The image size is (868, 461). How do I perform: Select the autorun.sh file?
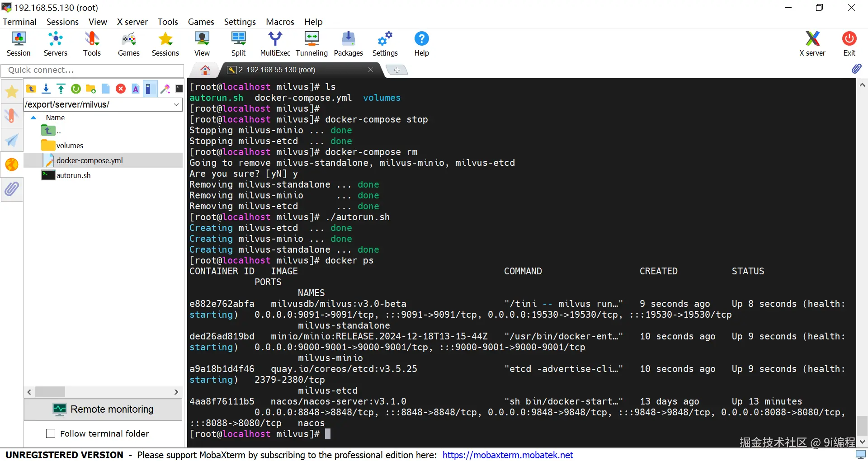click(x=103, y=175)
